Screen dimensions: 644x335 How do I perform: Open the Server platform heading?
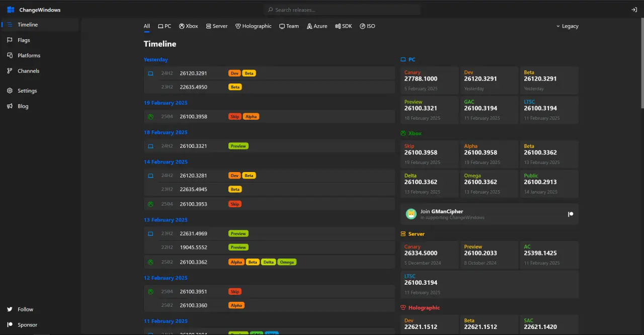pyautogui.click(x=413, y=234)
